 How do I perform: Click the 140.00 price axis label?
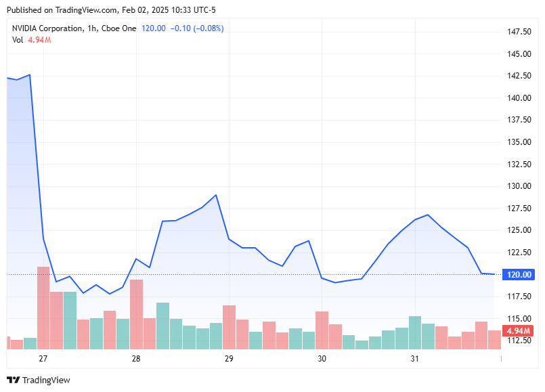(x=519, y=98)
